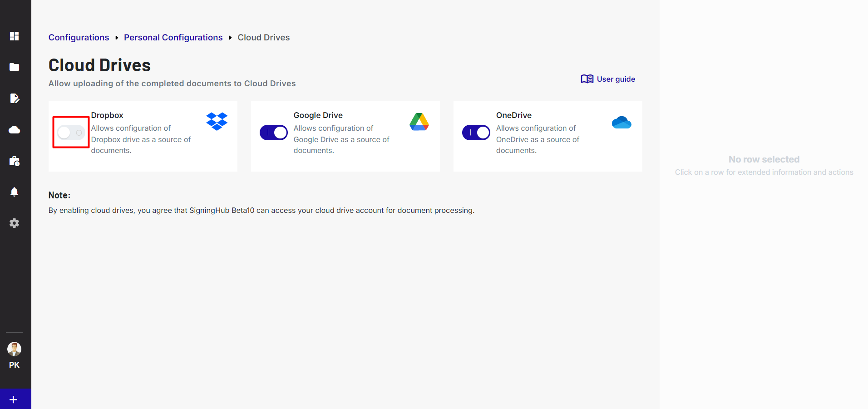868x409 pixels.
Task: Open Personal Configurations breadcrumb link
Action: 173,37
